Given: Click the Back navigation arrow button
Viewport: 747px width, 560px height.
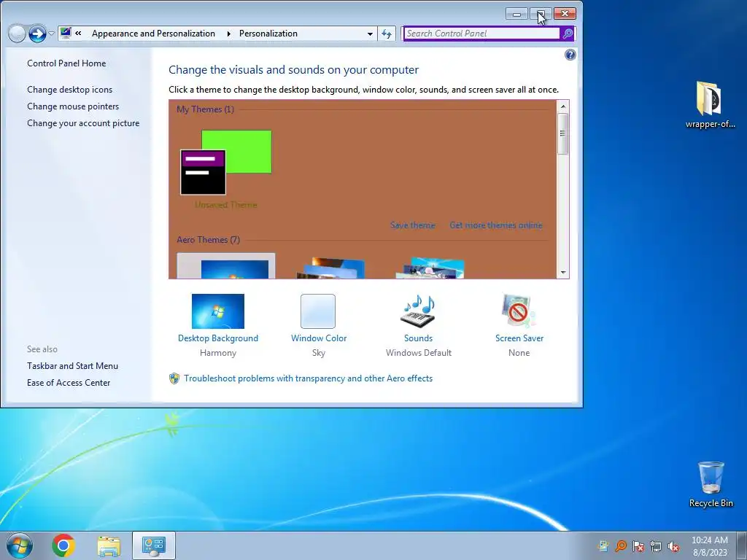Looking at the screenshot, I should (17, 34).
